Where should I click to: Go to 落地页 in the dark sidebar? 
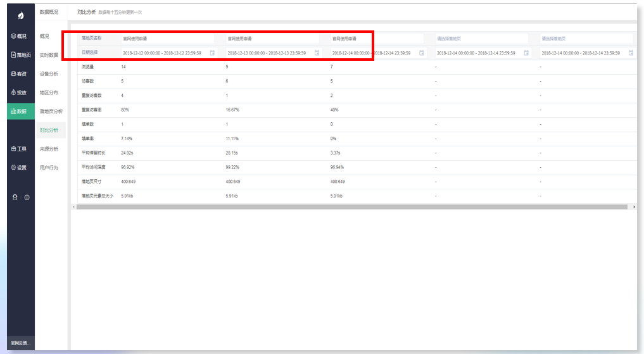click(21, 55)
